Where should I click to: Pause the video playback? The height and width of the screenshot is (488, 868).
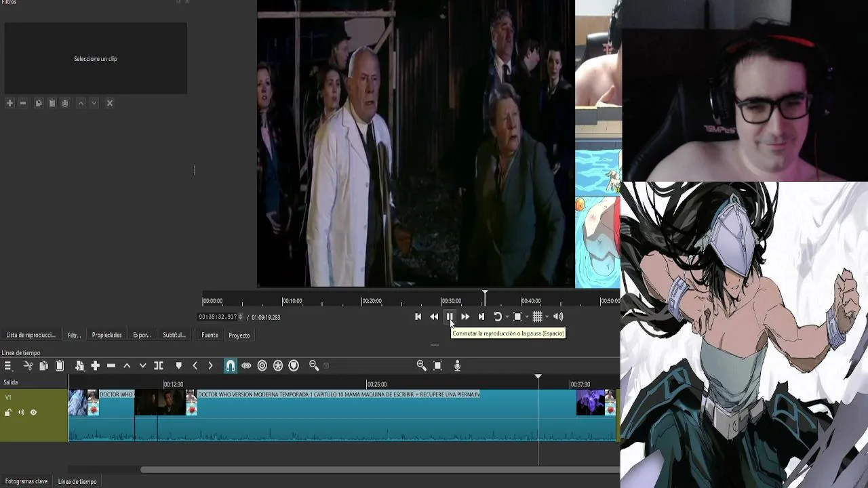(450, 317)
